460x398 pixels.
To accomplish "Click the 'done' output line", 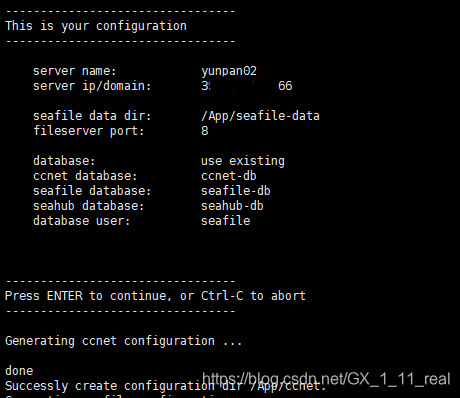I will coord(19,371).
